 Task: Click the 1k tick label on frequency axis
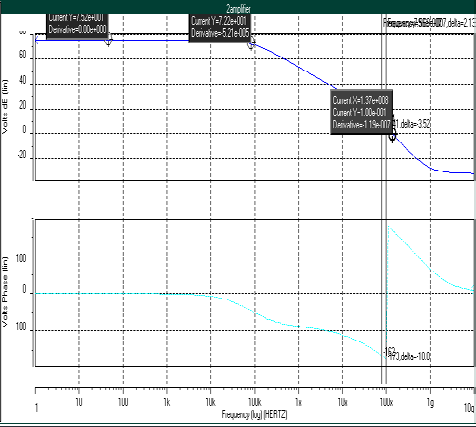(167, 403)
